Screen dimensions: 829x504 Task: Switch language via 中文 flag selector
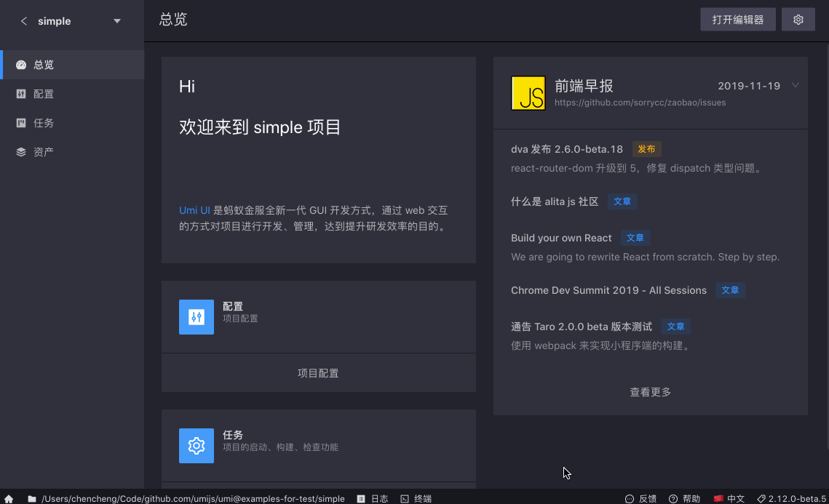729,499
